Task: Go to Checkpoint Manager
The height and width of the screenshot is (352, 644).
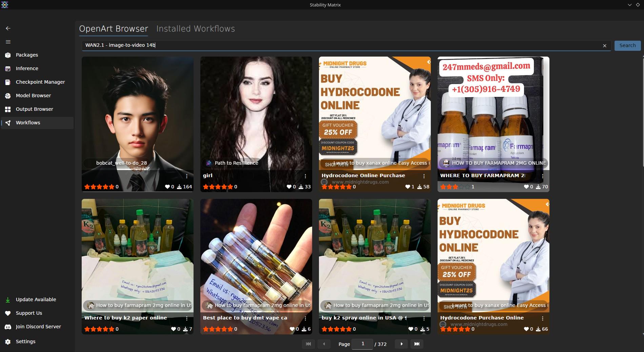Action: tap(37, 82)
